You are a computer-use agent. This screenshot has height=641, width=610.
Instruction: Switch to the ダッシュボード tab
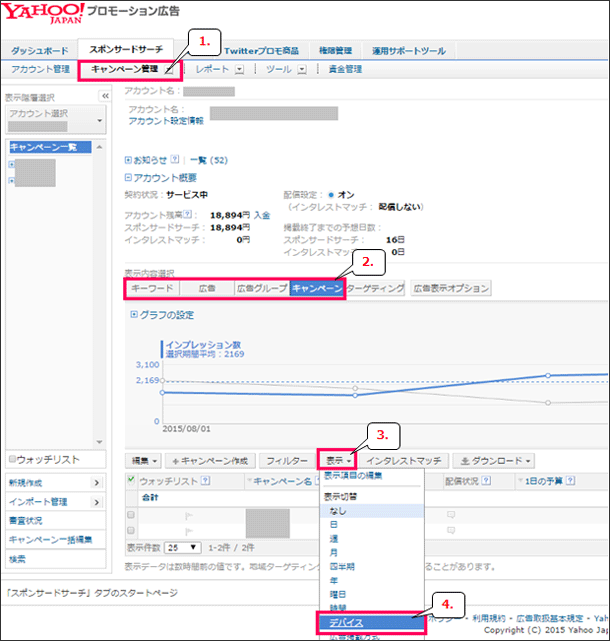point(39,51)
